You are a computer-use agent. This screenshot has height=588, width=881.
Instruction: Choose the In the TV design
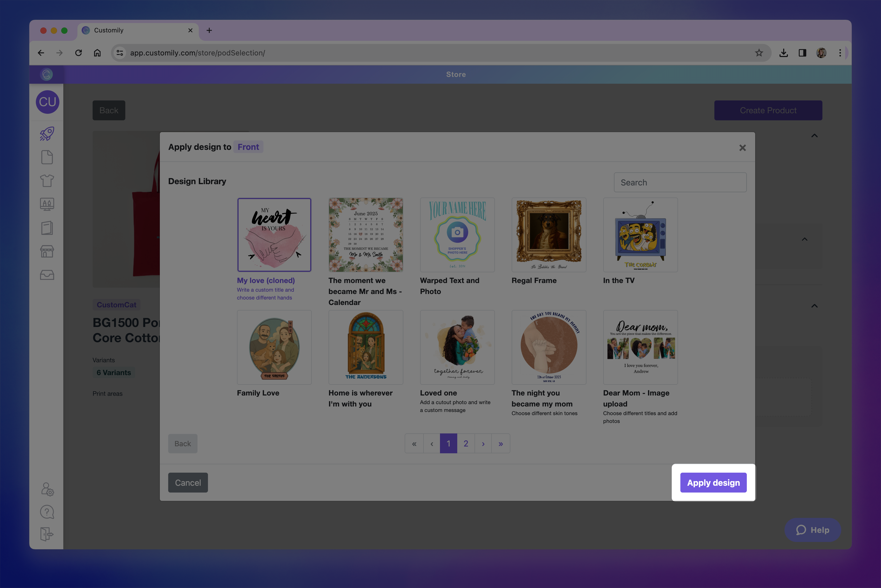tap(640, 235)
